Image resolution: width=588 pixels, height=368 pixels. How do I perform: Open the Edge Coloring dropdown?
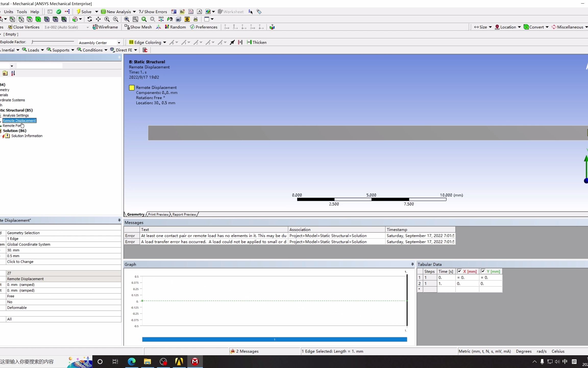(165, 42)
